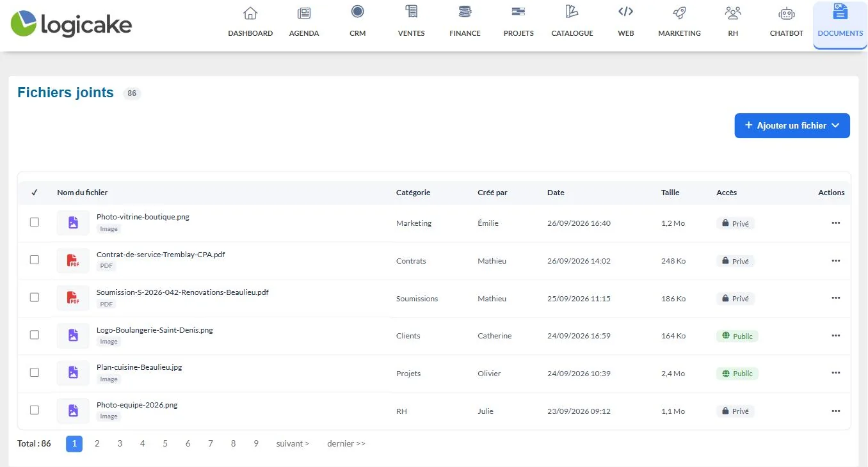Open actions menu for Photo-equipe-2026.png
Image resolution: width=868 pixels, height=467 pixels.
[x=835, y=411]
